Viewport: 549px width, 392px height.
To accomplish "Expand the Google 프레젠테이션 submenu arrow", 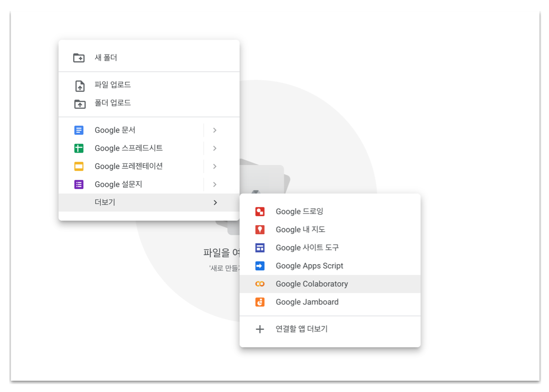I will (x=215, y=166).
